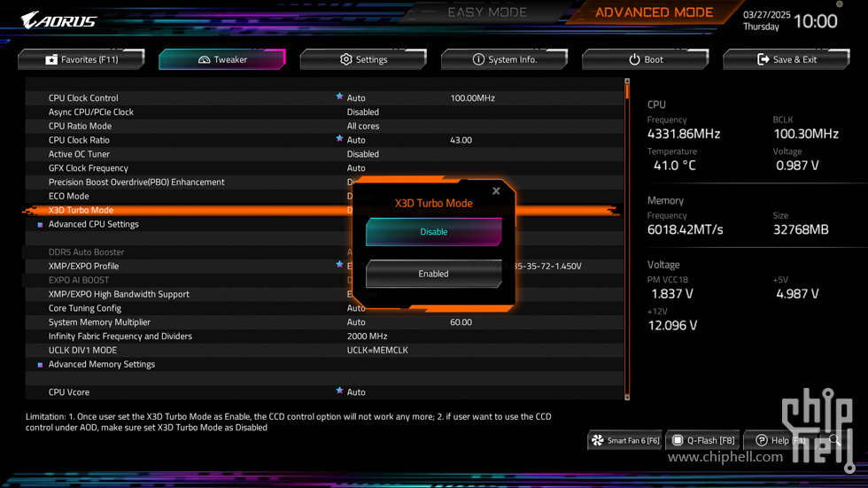The image size is (868, 488).
Task: Select the EXPO AI BOOST row
Action: [x=324, y=280]
